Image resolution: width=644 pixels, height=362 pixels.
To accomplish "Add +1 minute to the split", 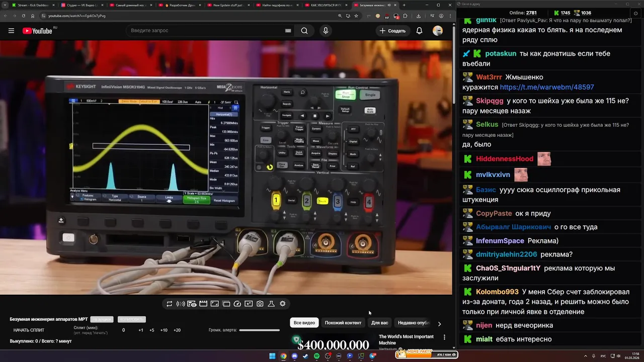I will [141, 330].
